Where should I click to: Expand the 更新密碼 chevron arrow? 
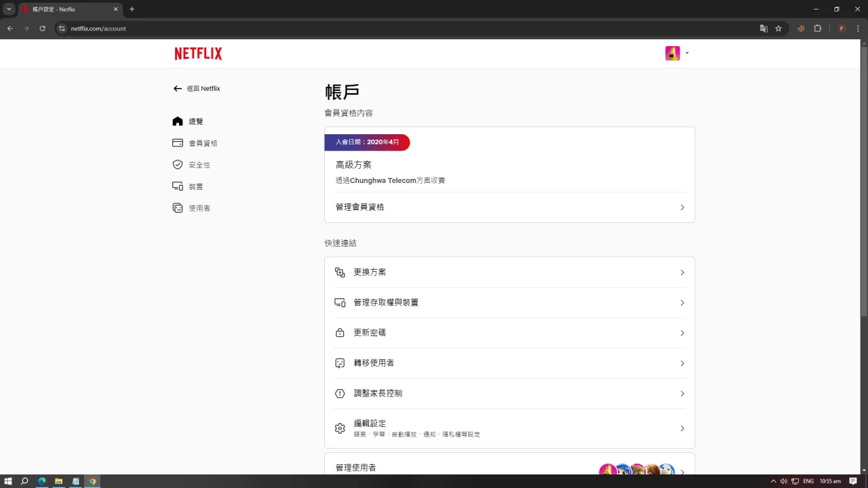[x=682, y=333]
